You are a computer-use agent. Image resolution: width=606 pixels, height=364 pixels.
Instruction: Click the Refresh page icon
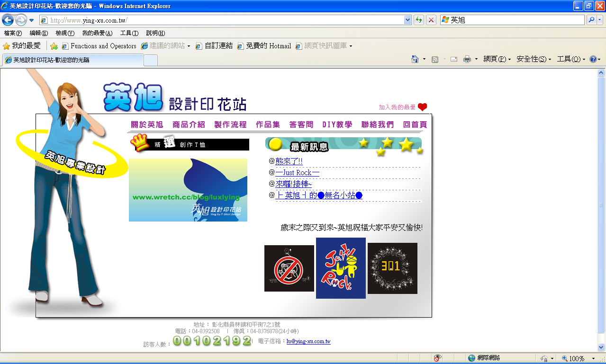pos(419,20)
